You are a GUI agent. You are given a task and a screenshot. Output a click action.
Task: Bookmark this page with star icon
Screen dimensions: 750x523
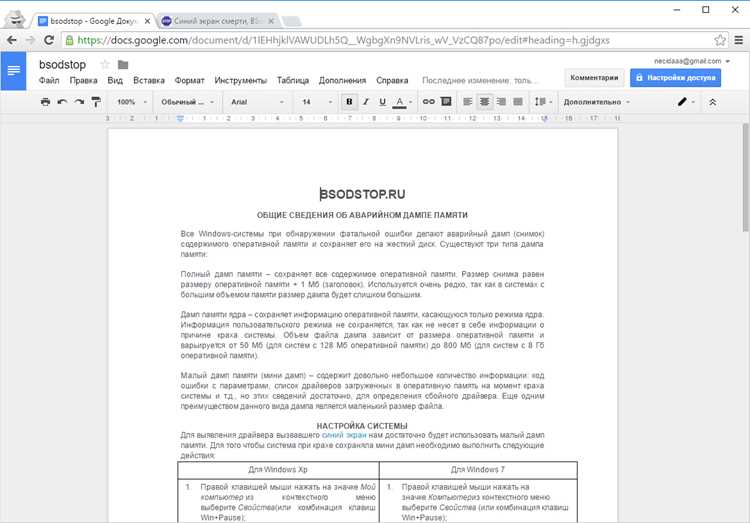(720, 40)
